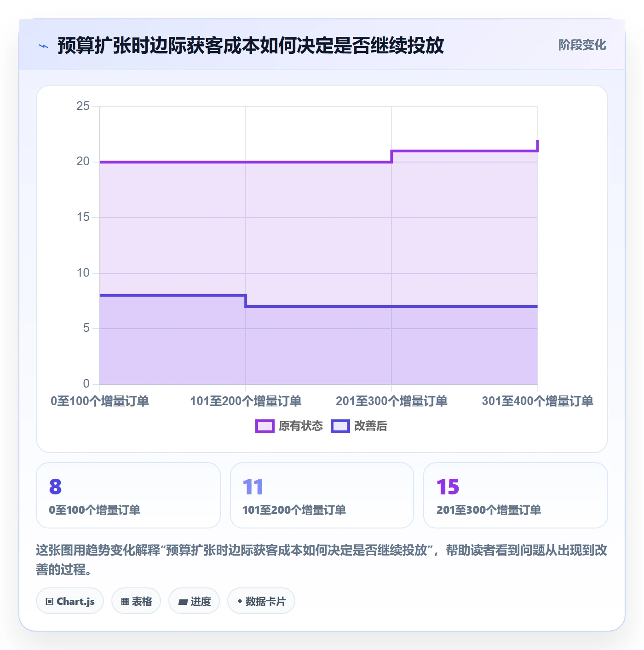
Task: Click the 阶段变化 label in the header
Action: click(582, 45)
